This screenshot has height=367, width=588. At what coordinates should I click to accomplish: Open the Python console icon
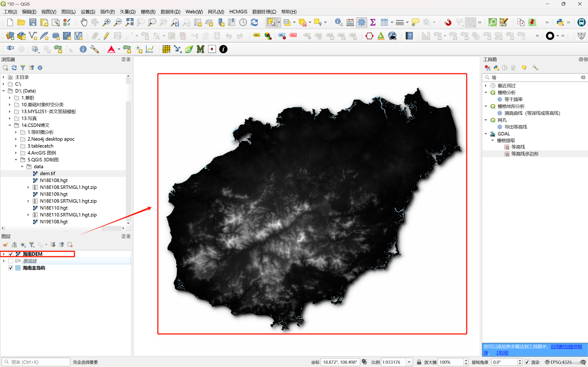point(560,22)
